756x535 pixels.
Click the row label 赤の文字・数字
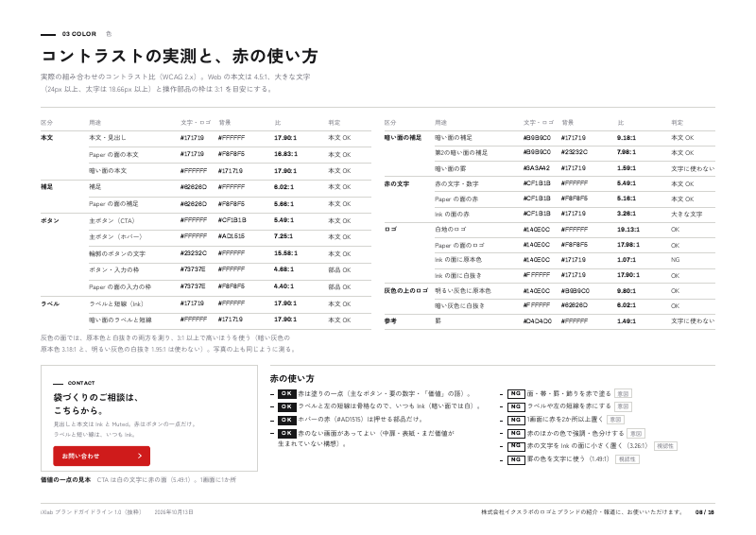click(456, 183)
